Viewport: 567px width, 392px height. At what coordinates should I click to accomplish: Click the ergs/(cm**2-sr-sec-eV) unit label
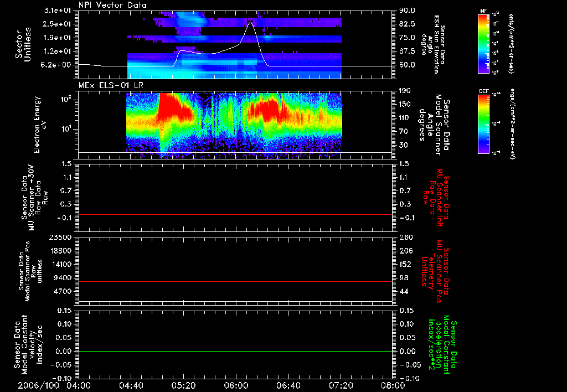(x=512, y=123)
